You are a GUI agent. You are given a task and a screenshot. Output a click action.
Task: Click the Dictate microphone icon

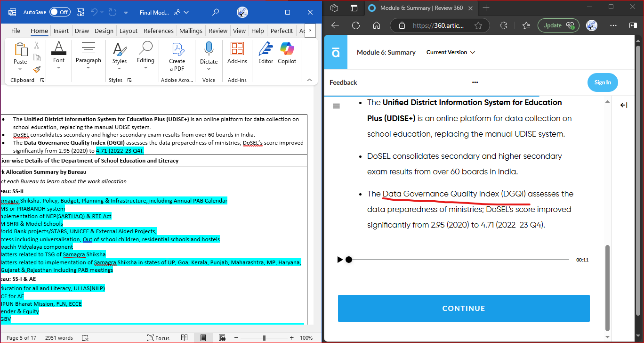pyautogui.click(x=209, y=49)
